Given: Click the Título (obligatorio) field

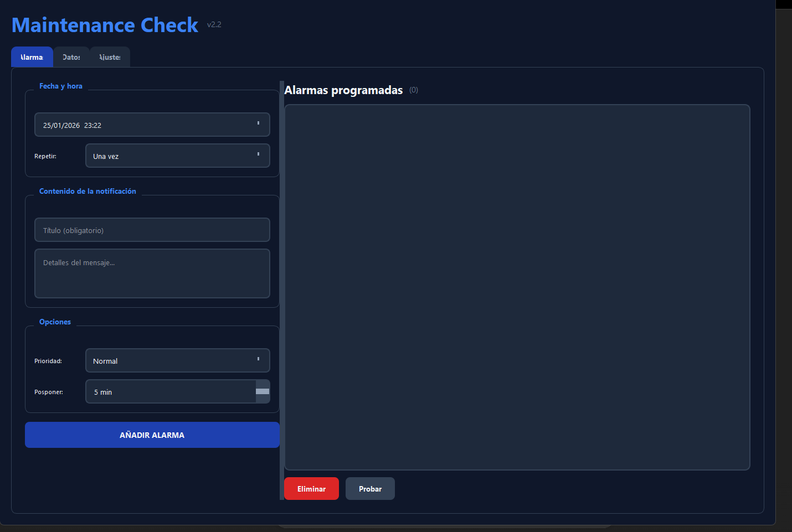Looking at the screenshot, I should tap(152, 230).
